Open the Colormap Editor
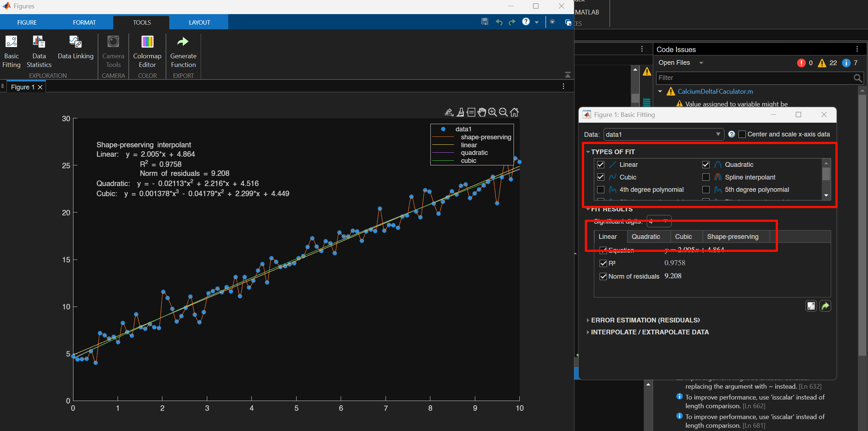 pos(147,51)
